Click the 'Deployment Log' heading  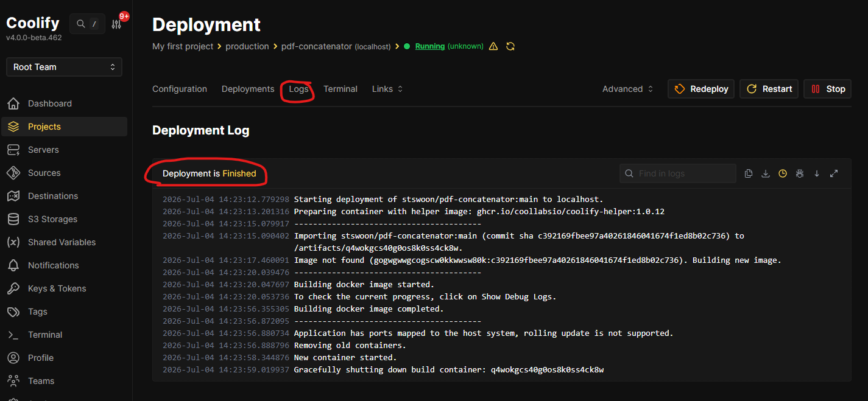(200, 130)
